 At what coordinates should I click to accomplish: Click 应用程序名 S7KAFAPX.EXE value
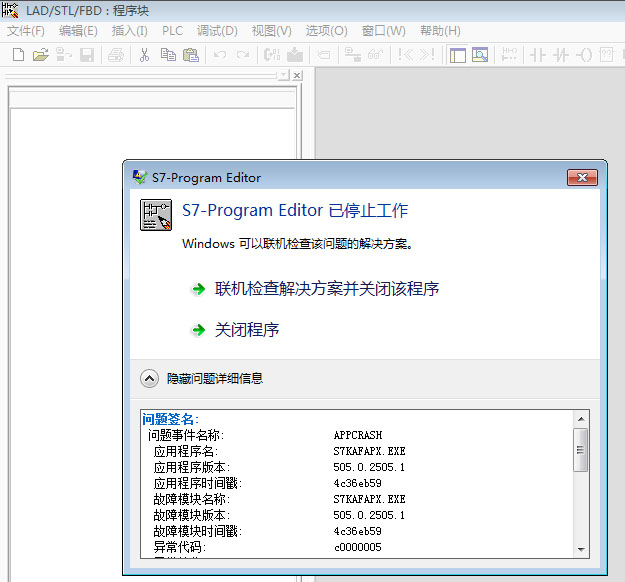coord(369,451)
